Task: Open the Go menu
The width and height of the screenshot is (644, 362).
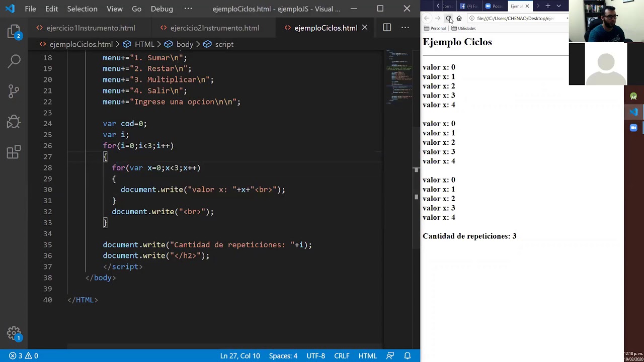Action: 136,9
